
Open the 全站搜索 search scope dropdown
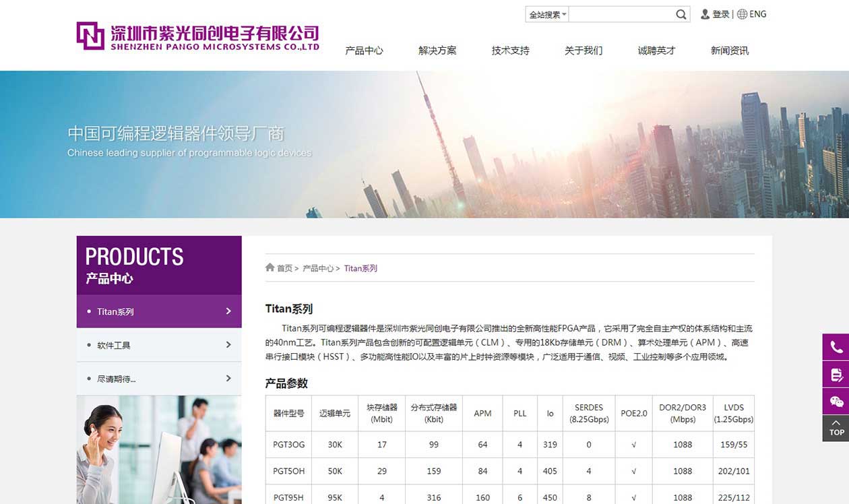coord(547,14)
